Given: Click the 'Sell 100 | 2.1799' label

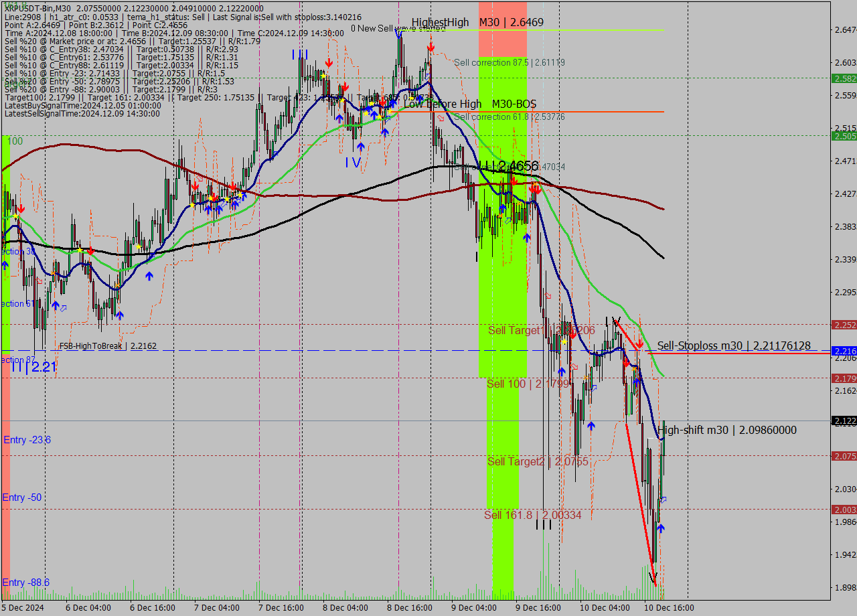Looking at the screenshot, I should pyautogui.click(x=528, y=384).
